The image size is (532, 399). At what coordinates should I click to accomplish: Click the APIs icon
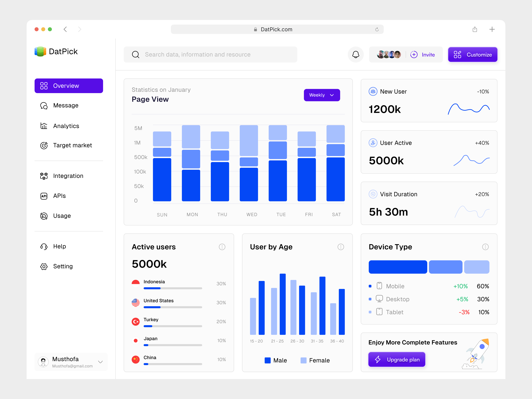click(x=44, y=196)
